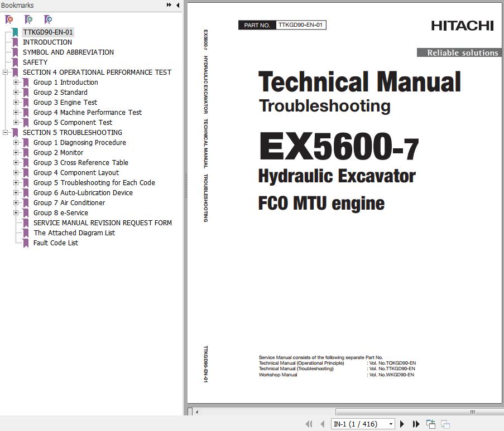Click the horizontal scrollbar under the document
The width and height of the screenshot is (504, 431).
pyautogui.click(x=335, y=412)
